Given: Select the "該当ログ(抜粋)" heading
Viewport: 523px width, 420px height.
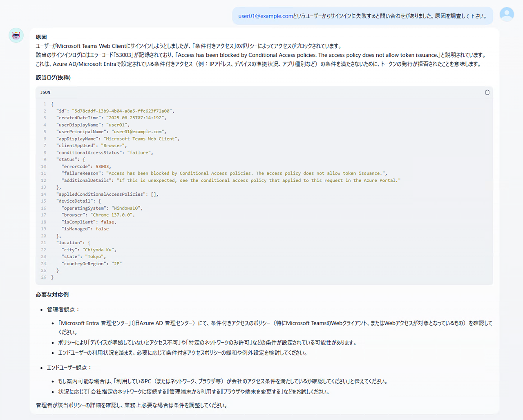Looking at the screenshot, I should point(53,77).
